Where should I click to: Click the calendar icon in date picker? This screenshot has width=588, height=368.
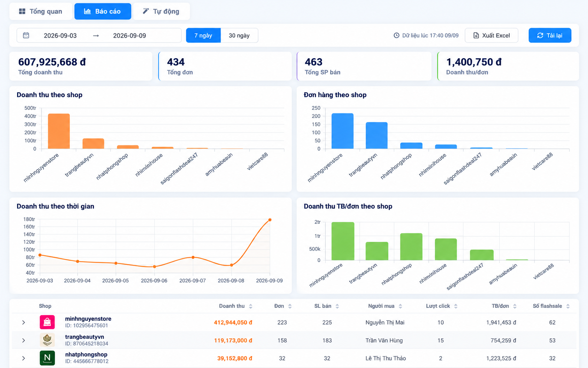(26, 36)
